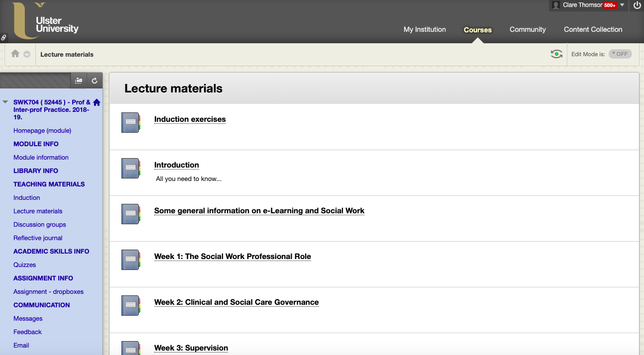Screen dimensions: 644x355
Task: Open the Content Collection tab
Action: pyautogui.click(x=593, y=29)
